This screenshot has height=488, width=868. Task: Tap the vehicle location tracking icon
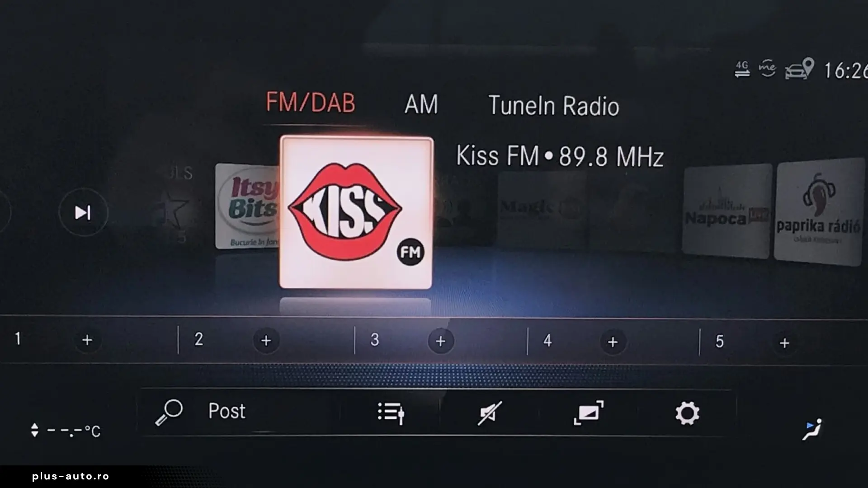coord(800,69)
